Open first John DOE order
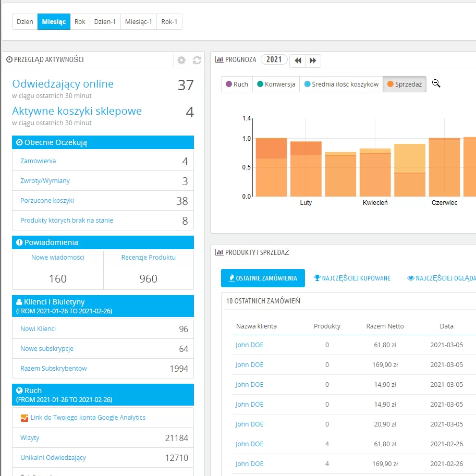 (x=249, y=345)
